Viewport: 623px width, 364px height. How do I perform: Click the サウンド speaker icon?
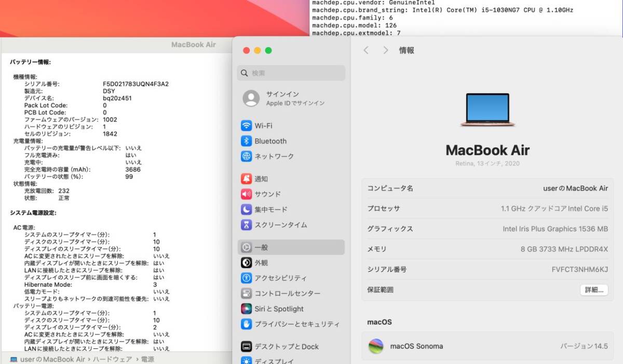246,194
